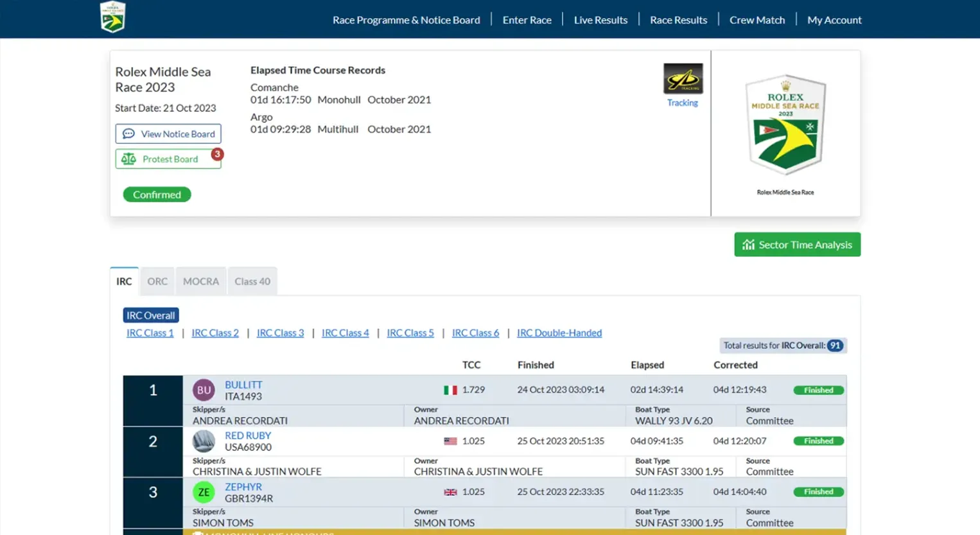
Task: Click the UK flag in Zephyr's row
Action: point(451,492)
